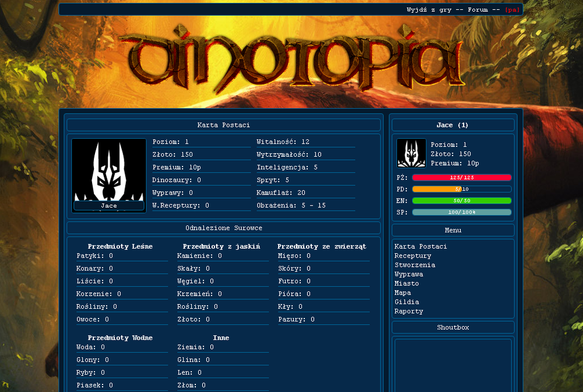Click the Ryby: 0 resource row

122,373
